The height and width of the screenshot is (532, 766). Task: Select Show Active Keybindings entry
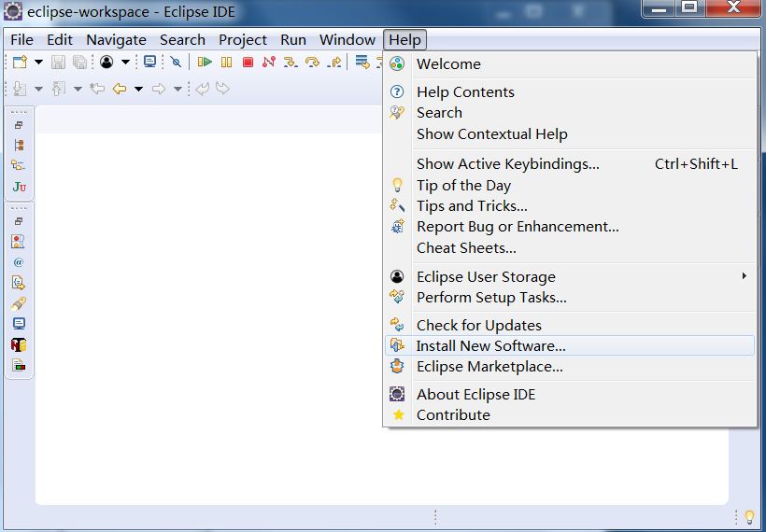pyautogui.click(x=570, y=164)
